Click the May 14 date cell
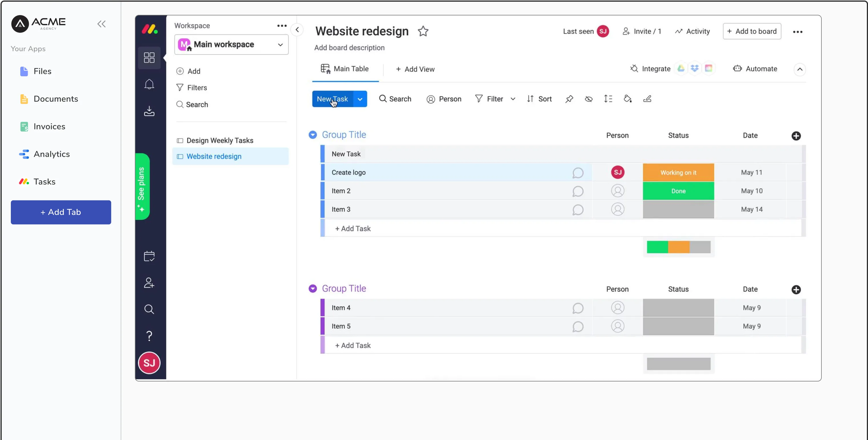Image resolution: width=868 pixels, height=440 pixels. (751, 209)
